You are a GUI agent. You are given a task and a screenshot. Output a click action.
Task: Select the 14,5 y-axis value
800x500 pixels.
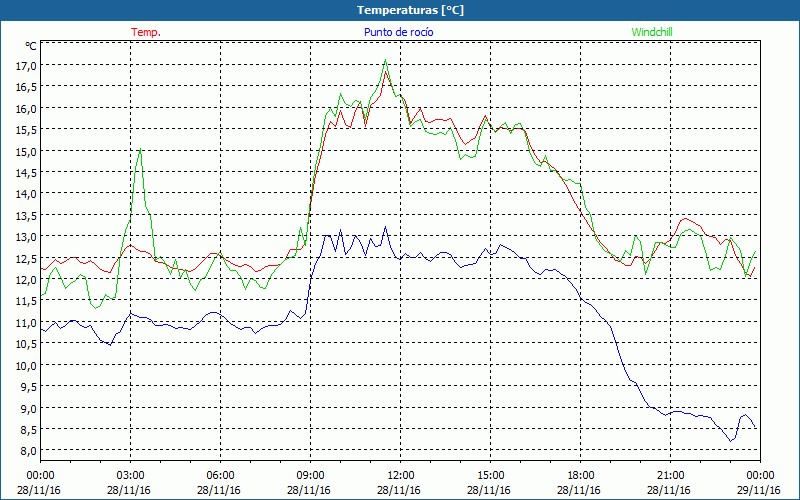27,172
